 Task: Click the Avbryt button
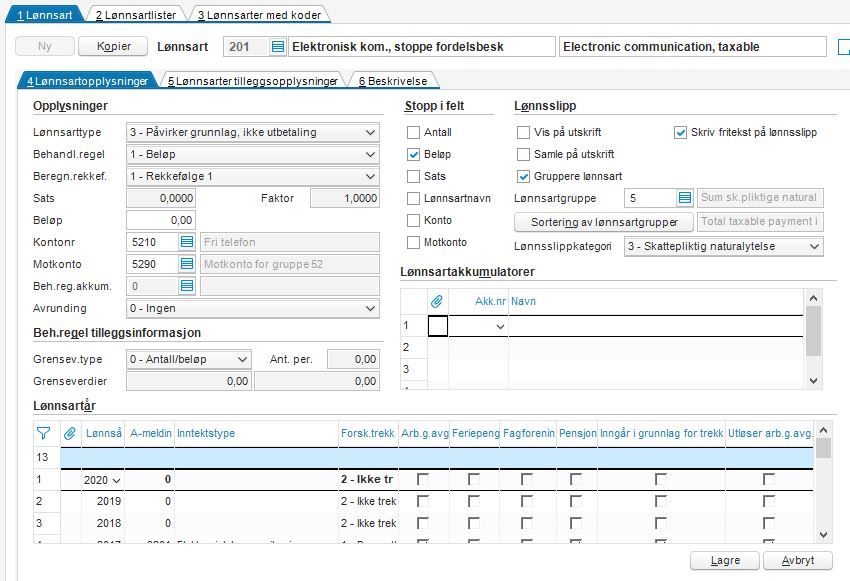coord(797,560)
